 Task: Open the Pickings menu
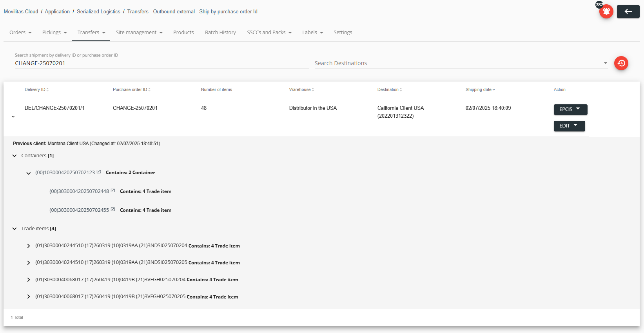(54, 33)
